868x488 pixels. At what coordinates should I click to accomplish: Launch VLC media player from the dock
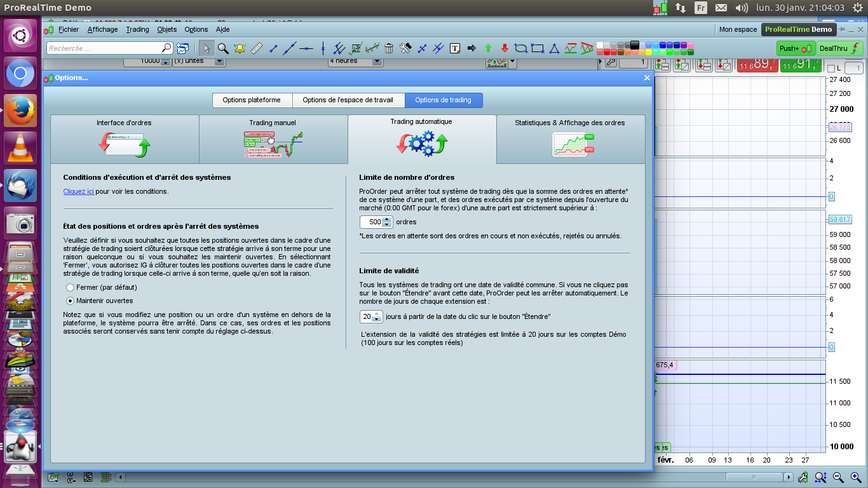coord(20,148)
